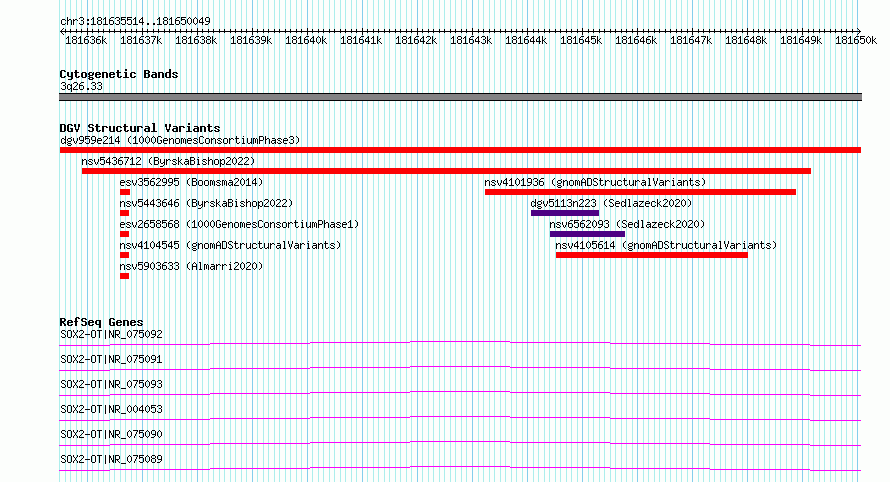
Task: Open dgv5113n223 (Sedlazeck2020) variant label
Action: click(x=611, y=203)
